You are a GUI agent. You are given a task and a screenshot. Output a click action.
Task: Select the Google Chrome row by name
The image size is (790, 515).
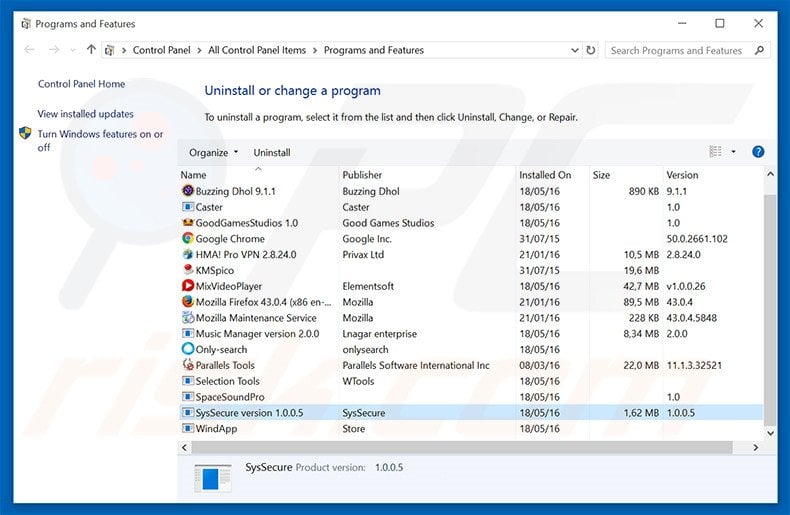pos(230,238)
